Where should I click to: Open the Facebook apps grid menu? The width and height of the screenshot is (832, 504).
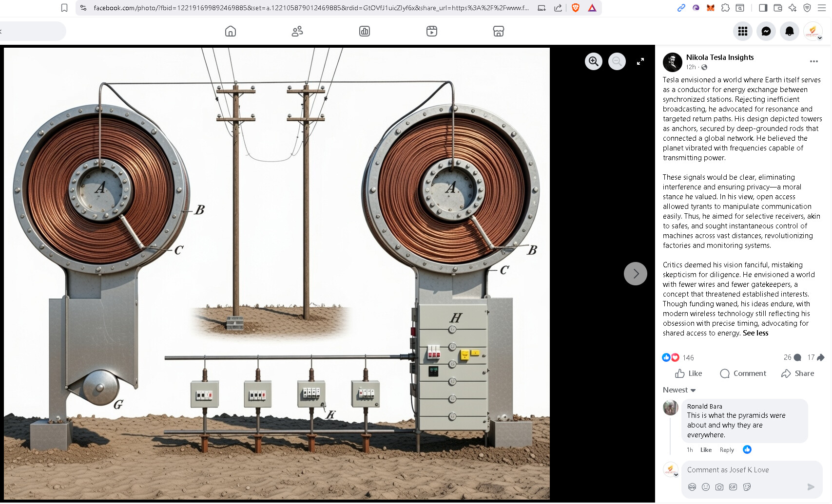(x=743, y=32)
